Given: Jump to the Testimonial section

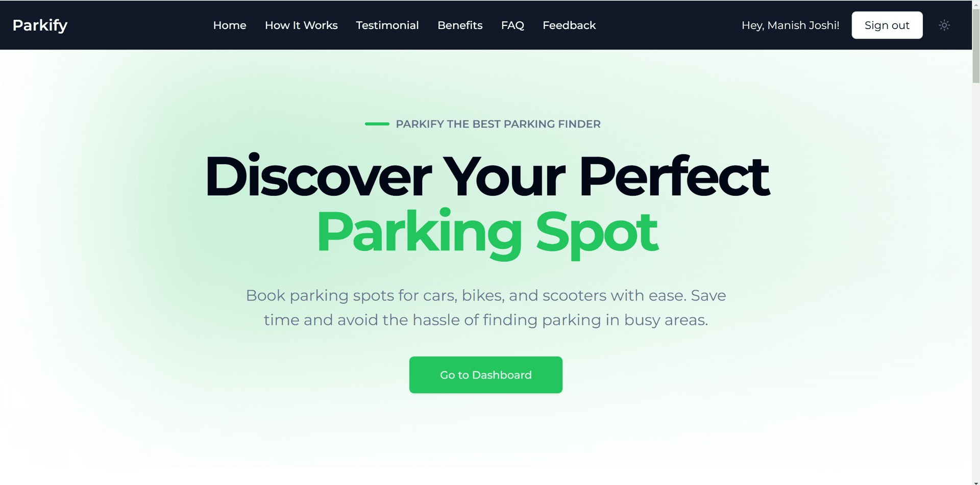Looking at the screenshot, I should click(387, 25).
